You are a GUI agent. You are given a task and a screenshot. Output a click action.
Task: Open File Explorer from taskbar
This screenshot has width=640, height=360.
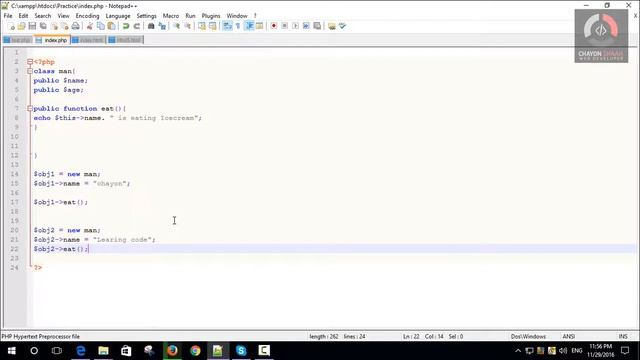(x=104, y=351)
